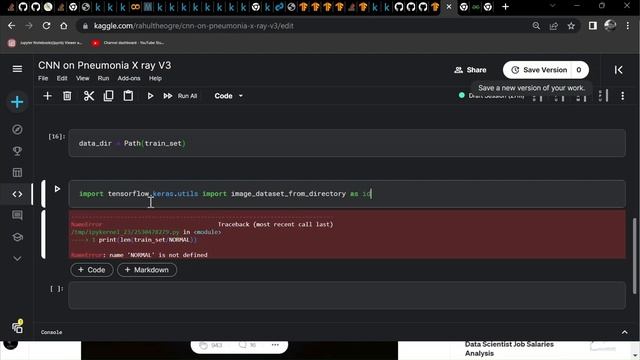Open Chrome three-dot menu
Image resolution: width=640 pixels, height=360 pixels.
(x=628, y=26)
